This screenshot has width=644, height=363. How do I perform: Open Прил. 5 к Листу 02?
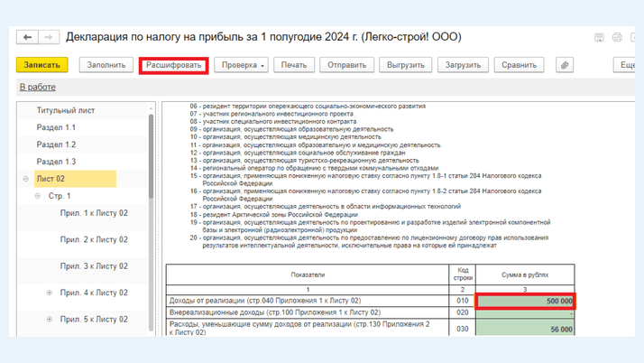94,320
